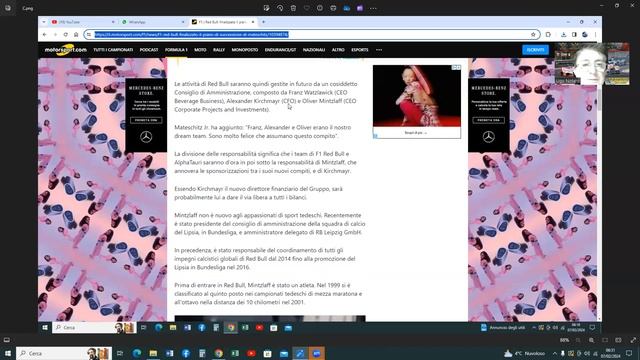Viewport: 640px width, 360px height.
Task: Close the YouTube browser tab
Action: [x=113, y=22]
